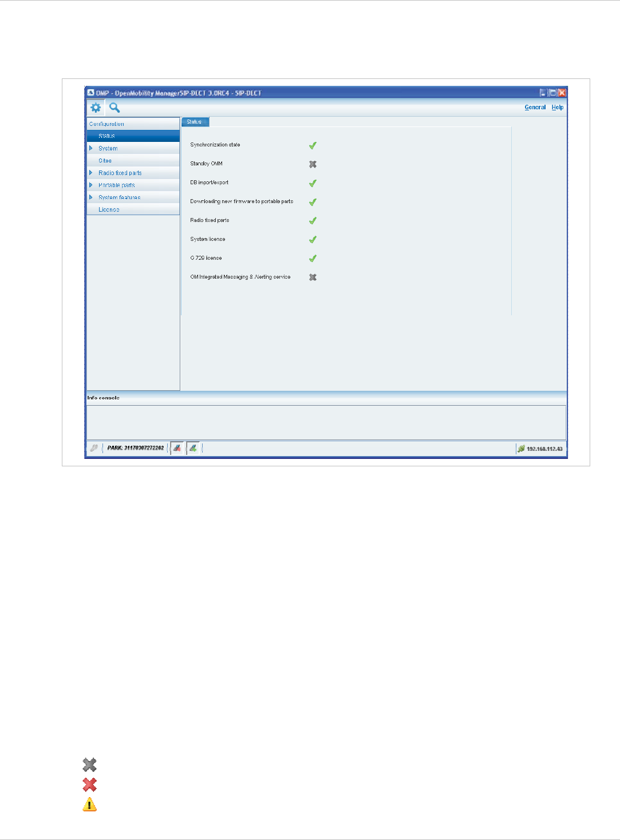Viewport: 620px width, 840px height.
Task: Click the PARK number in status bar
Action: [136, 448]
